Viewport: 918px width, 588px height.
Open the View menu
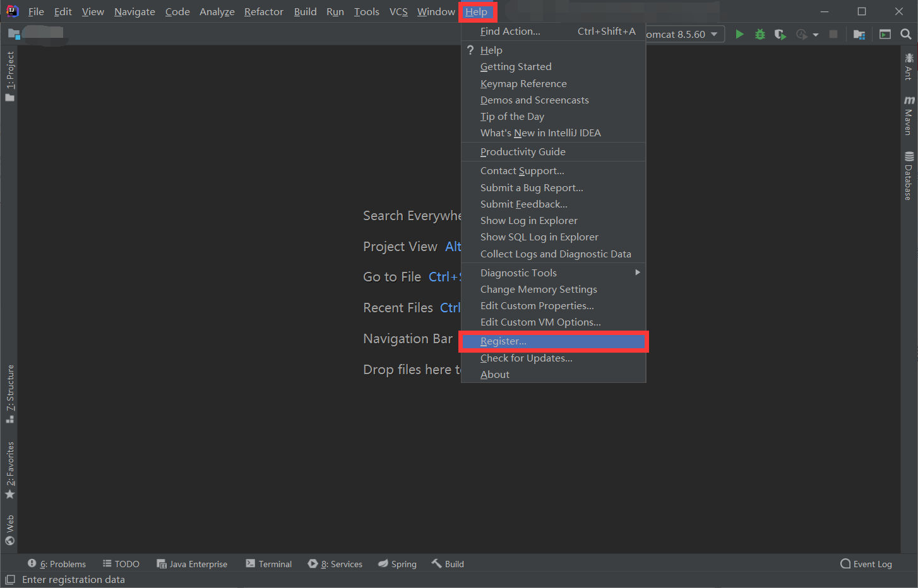[x=93, y=11]
